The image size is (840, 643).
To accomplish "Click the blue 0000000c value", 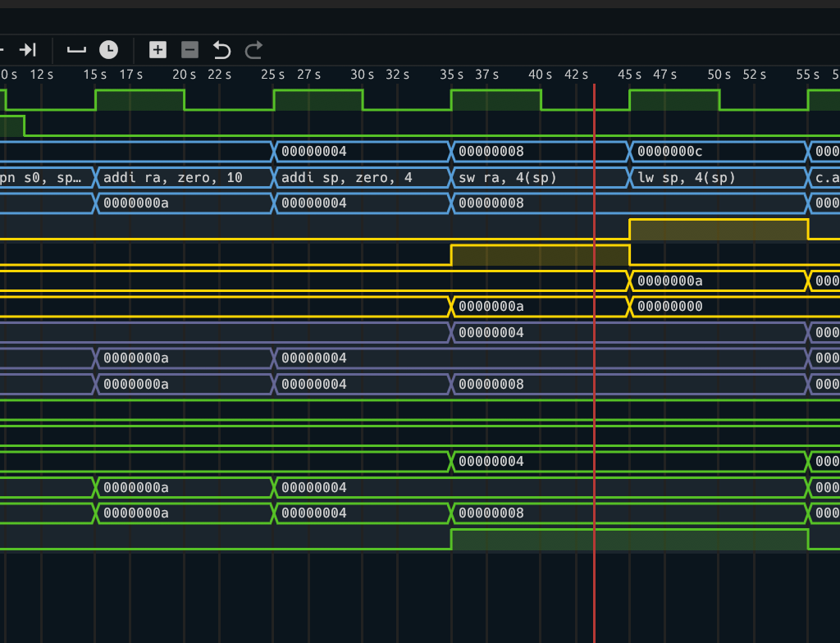I will coord(669,152).
